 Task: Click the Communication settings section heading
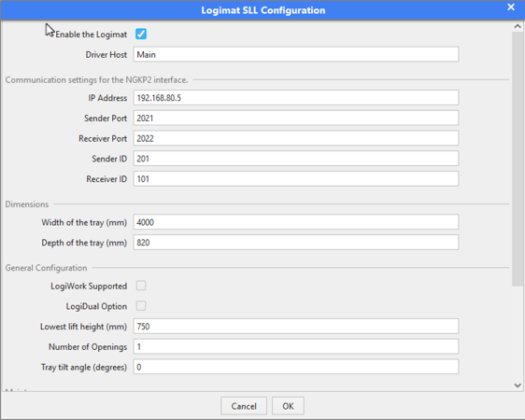[x=96, y=80]
